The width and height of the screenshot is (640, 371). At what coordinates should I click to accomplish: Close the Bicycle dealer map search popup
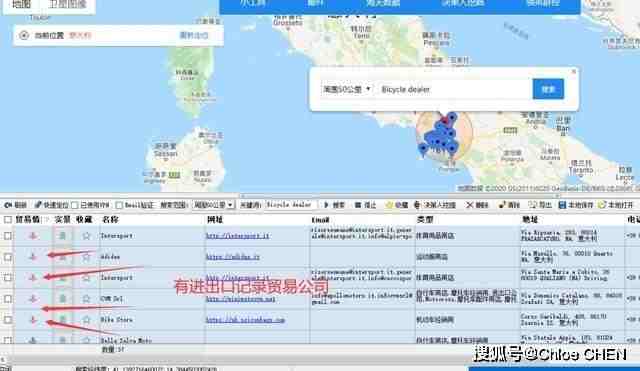573,71
